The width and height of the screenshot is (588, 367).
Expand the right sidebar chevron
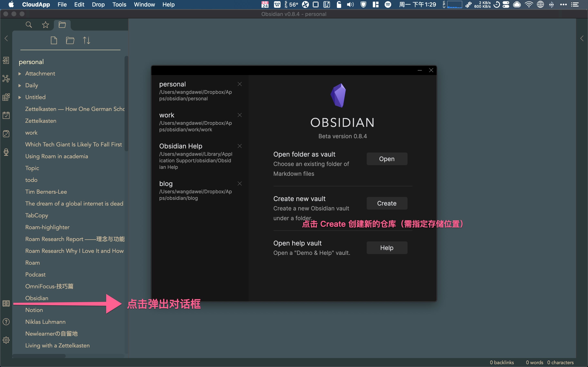coord(582,38)
